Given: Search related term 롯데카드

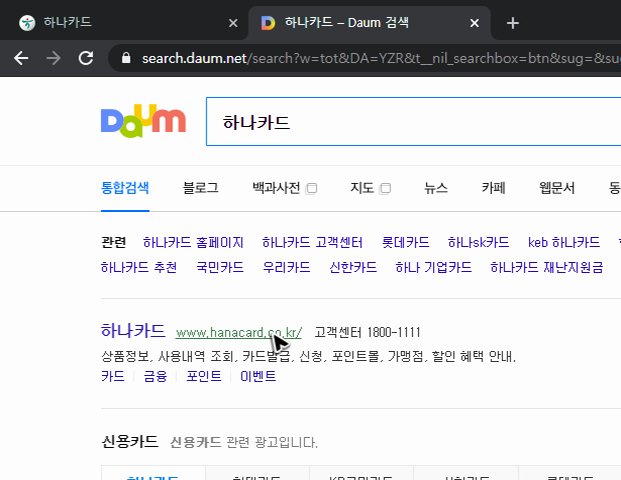Looking at the screenshot, I should point(405,242).
